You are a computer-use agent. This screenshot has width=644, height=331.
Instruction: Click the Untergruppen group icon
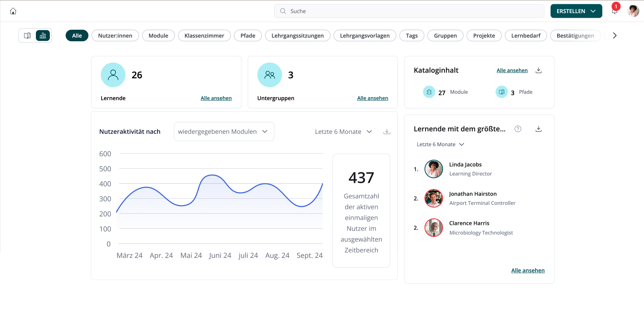269,75
